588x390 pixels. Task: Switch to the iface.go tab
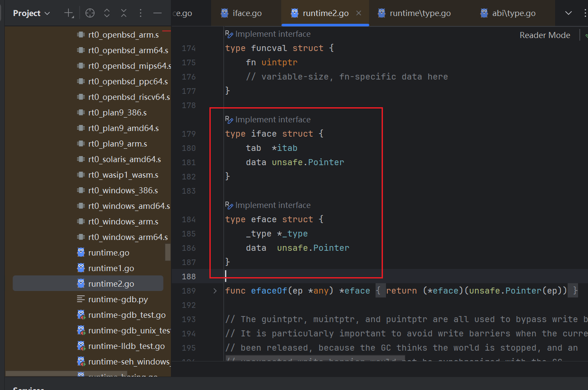click(x=247, y=13)
